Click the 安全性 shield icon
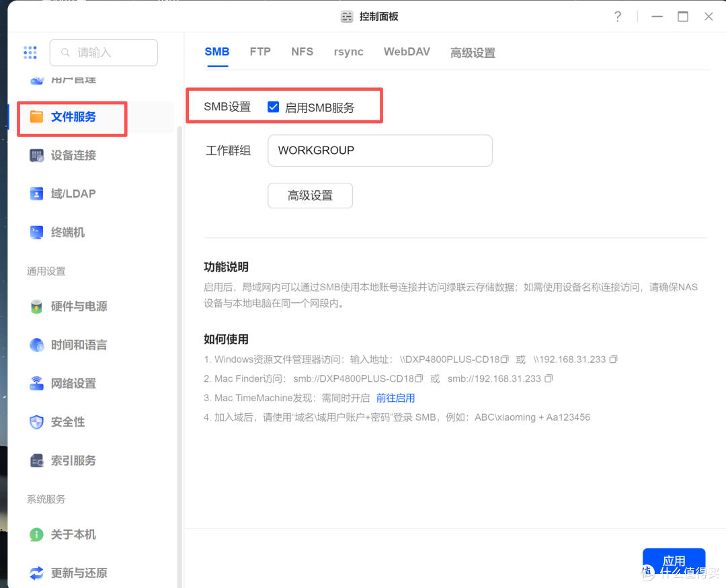The height and width of the screenshot is (588, 726). click(36, 422)
